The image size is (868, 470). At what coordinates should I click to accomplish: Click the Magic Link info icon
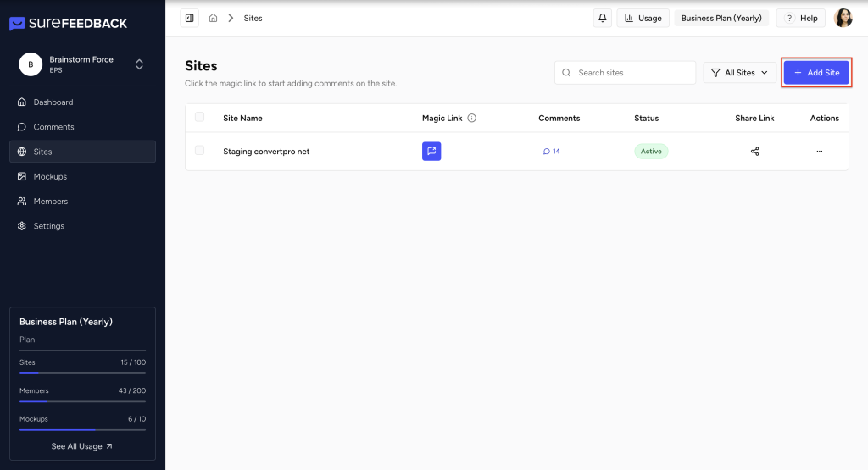tap(472, 119)
